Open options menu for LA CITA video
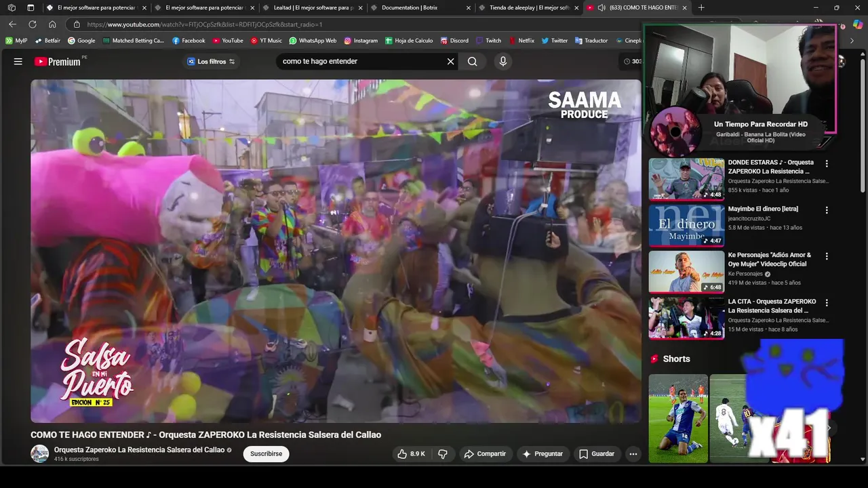868x488 pixels. coord(827,302)
